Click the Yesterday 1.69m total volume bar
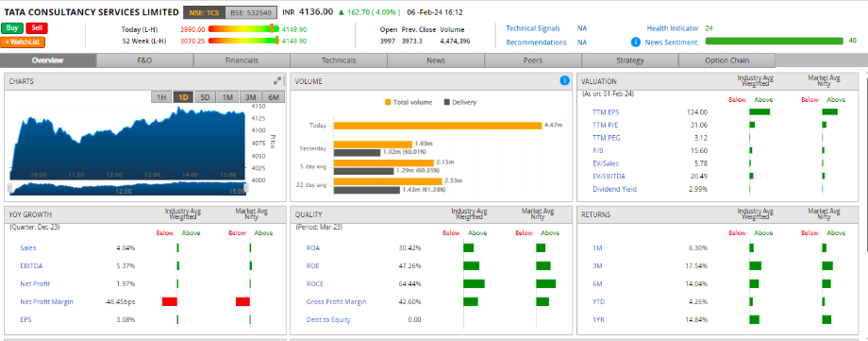This screenshot has height=341, width=868. tap(373, 145)
